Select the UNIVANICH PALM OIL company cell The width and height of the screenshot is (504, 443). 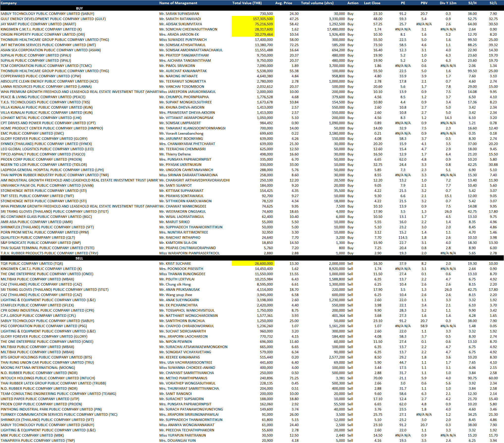pyautogui.click(x=47, y=185)
